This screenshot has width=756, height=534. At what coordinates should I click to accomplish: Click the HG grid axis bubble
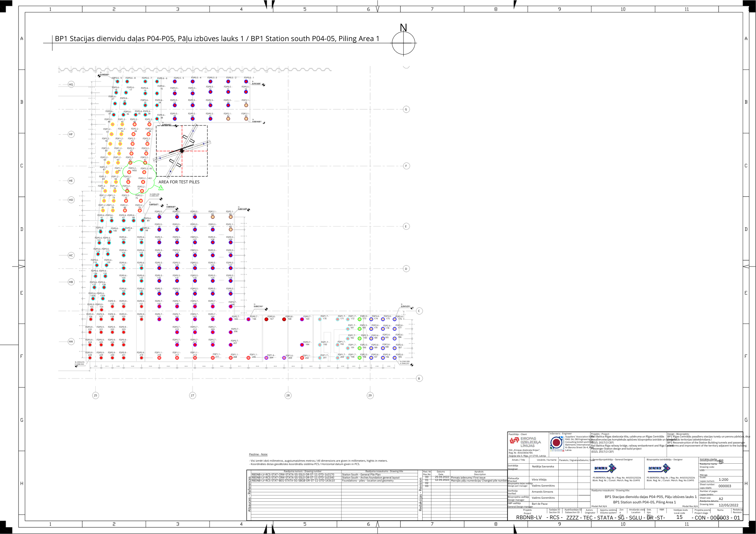point(71,84)
